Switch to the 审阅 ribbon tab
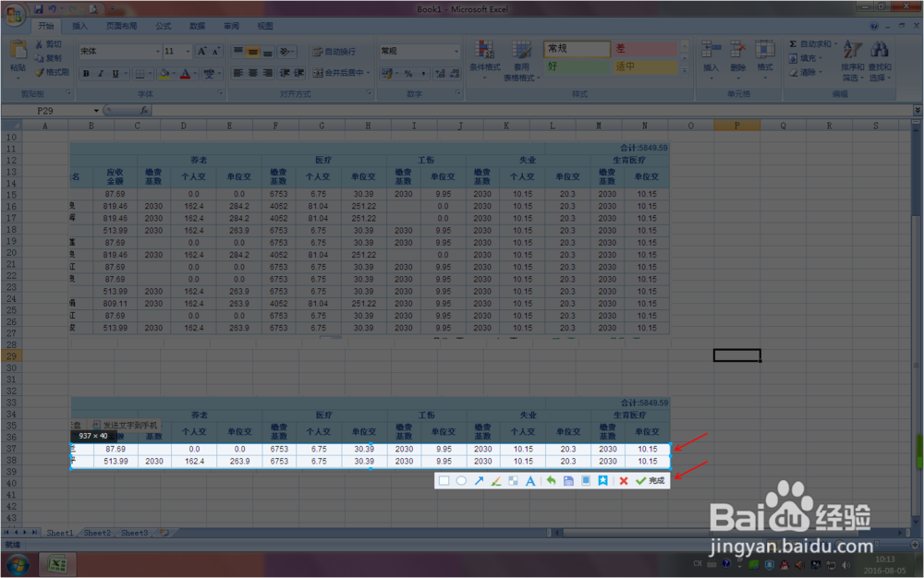Image resolution: width=924 pixels, height=578 pixels. pos(232,26)
